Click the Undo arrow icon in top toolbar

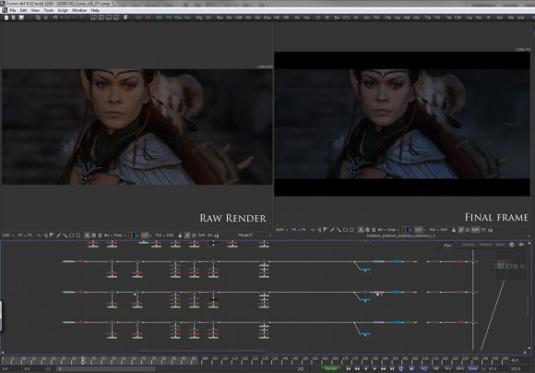coord(55,17)
